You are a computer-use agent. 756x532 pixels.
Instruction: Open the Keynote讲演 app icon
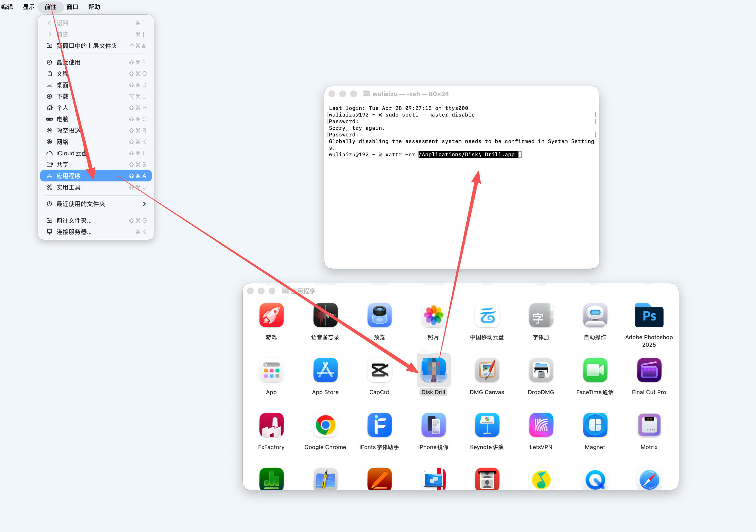487,425
